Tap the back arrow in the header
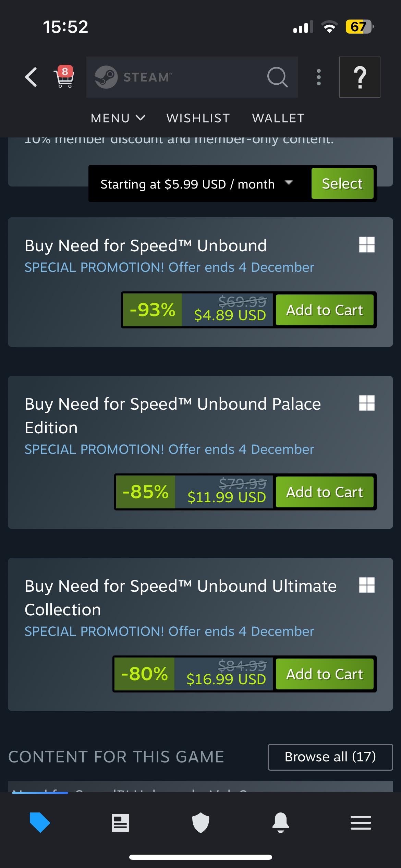The image size is (401, 868). tap(30, 77)
